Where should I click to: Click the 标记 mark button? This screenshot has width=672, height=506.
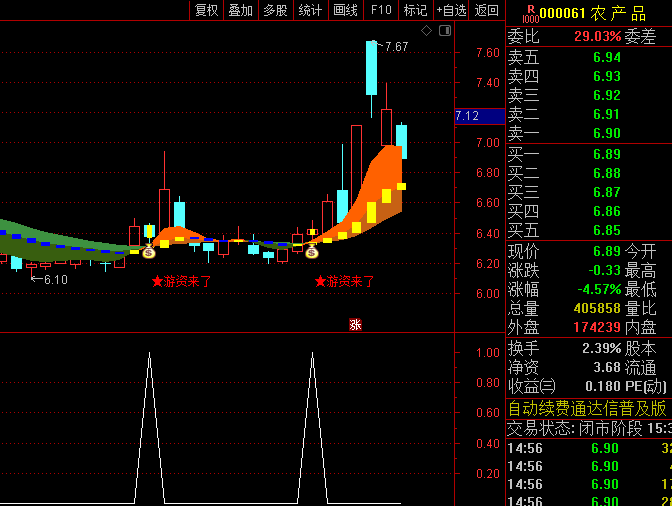click(x=415, y=10)
